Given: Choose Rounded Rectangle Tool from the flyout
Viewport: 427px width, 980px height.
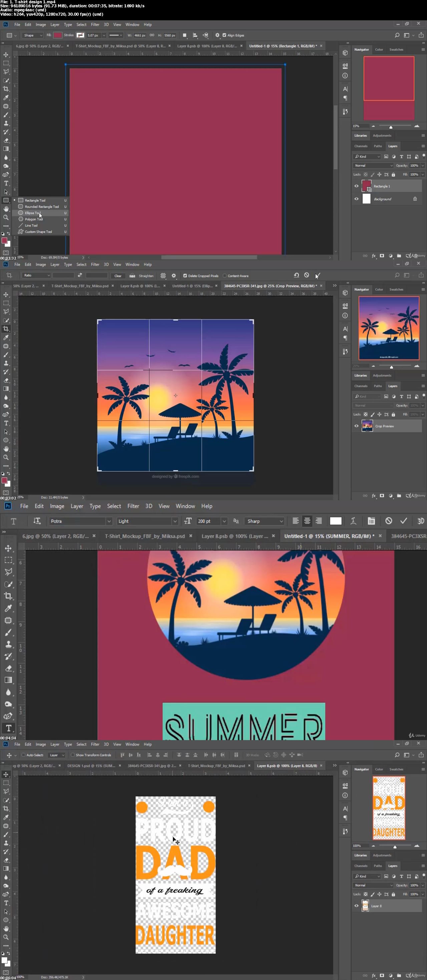Looking at the screenshot, I should click(41, 207).
